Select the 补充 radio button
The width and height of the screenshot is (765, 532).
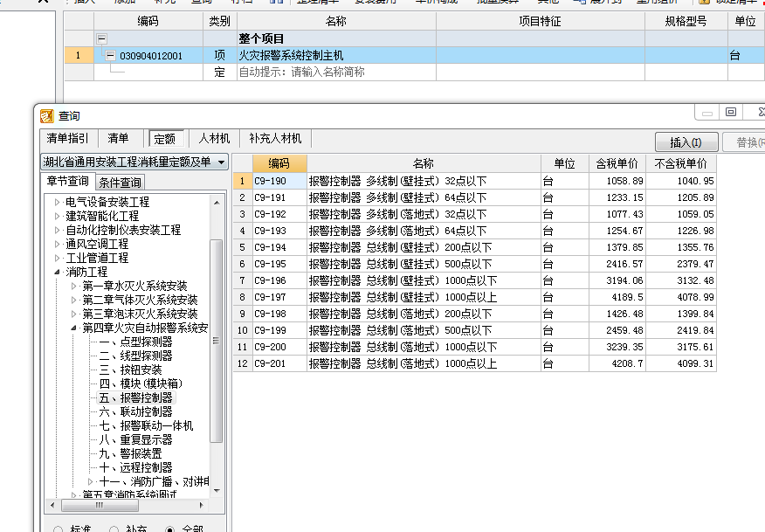coord(114,529)
